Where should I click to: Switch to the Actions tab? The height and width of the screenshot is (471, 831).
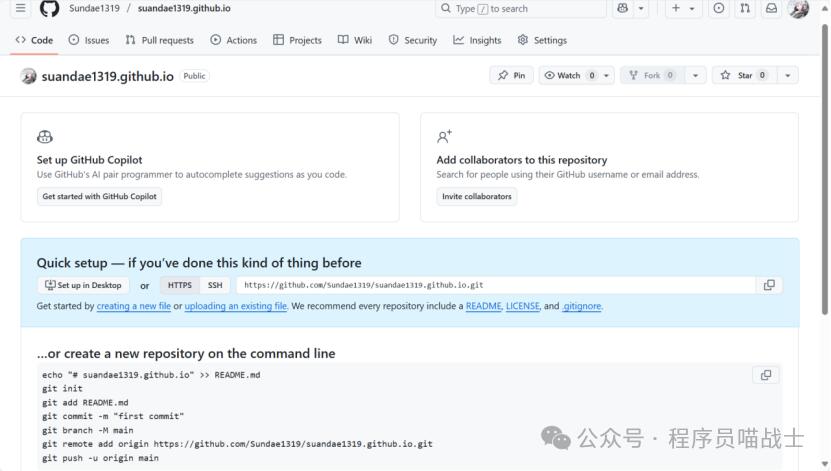click(233, 40)
